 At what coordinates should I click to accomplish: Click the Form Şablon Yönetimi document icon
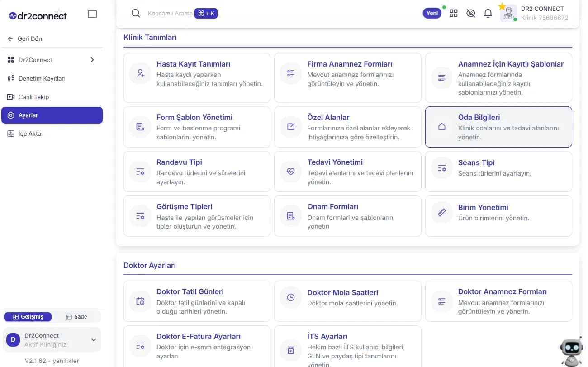(x=140, y=127)
